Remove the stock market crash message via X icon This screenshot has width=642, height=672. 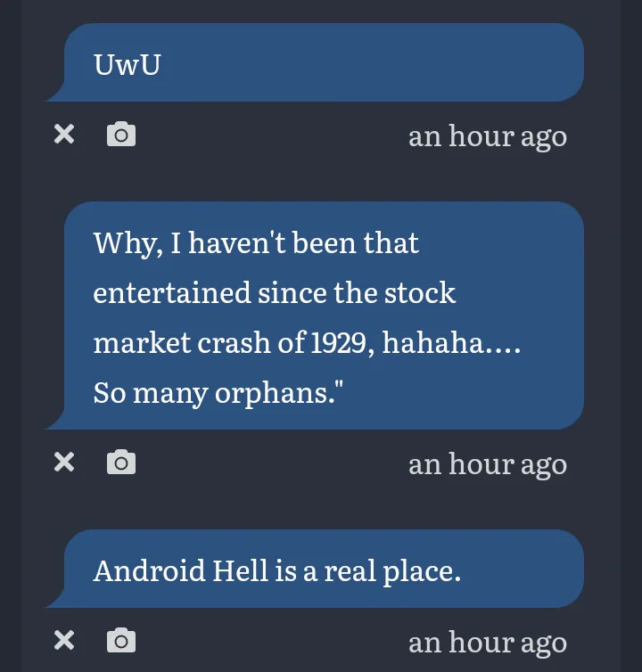pyautogui.click(x=64, y=462)
